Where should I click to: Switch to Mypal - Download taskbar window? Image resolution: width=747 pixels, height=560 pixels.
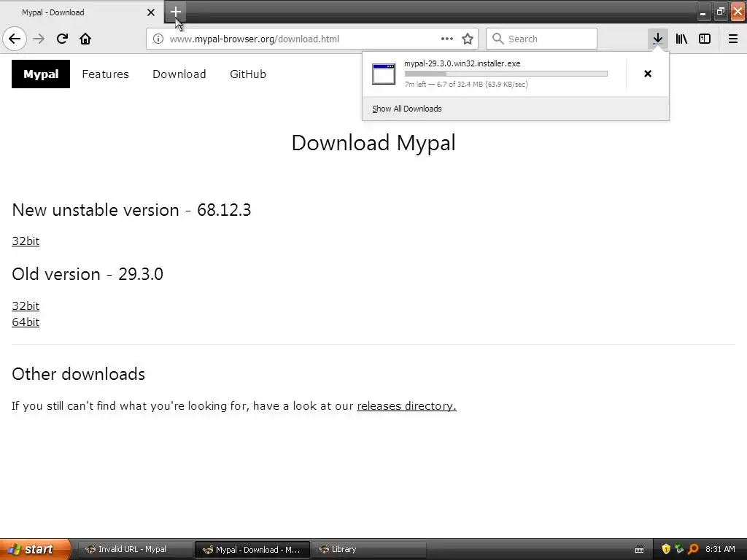(x=252, y=549)
